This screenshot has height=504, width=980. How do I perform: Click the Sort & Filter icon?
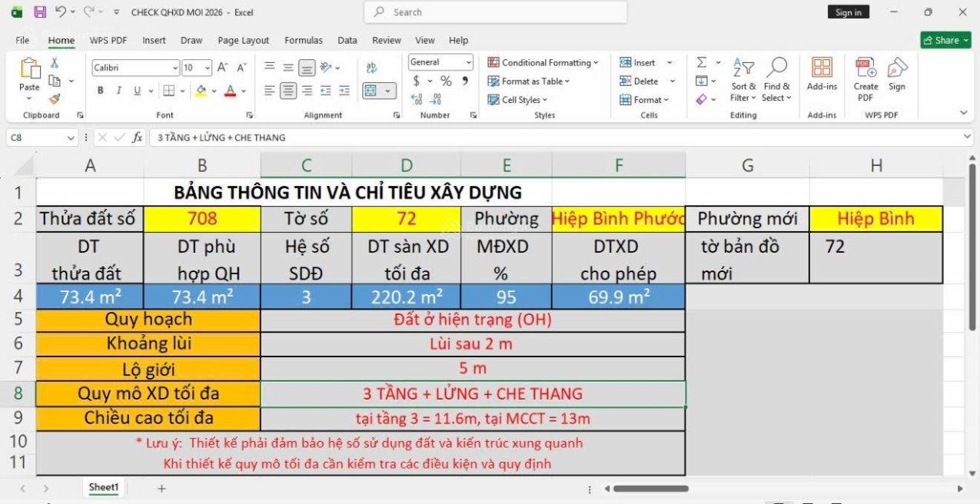point(743,68)
